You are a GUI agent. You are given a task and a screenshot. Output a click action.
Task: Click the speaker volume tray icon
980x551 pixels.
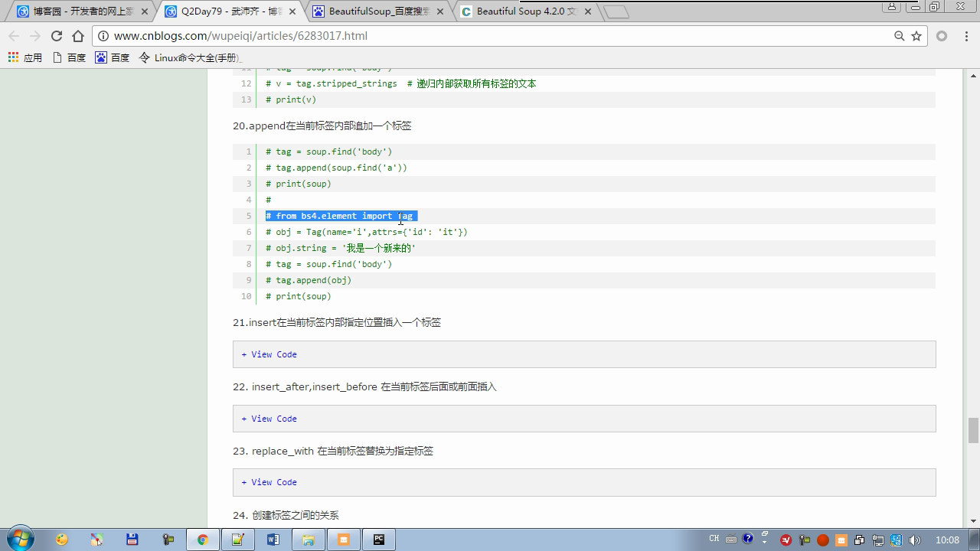(914, 540)
